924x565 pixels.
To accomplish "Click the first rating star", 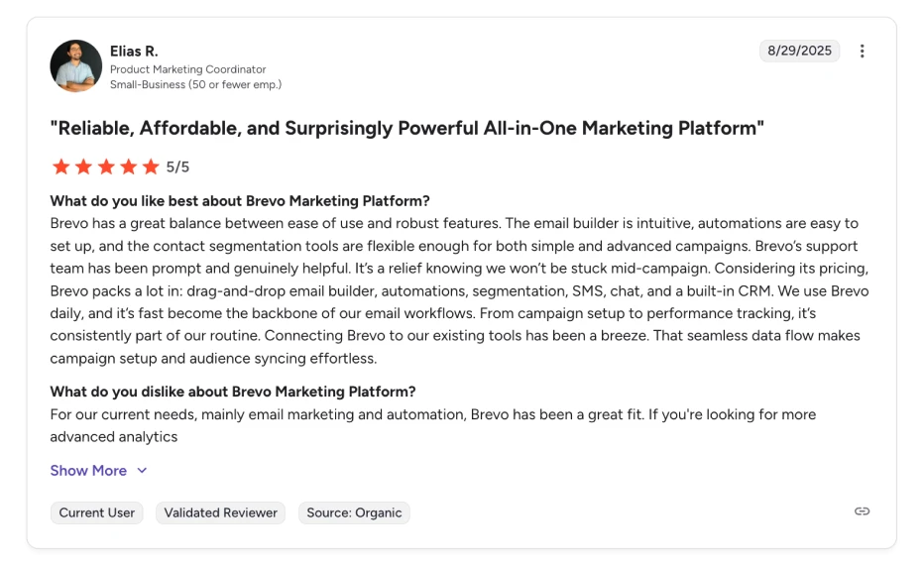I will 61,167.
